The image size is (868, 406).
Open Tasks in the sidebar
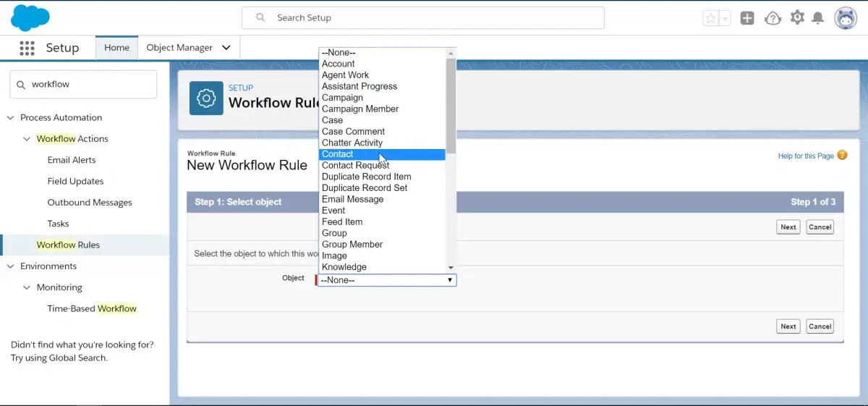coord(59,224)
